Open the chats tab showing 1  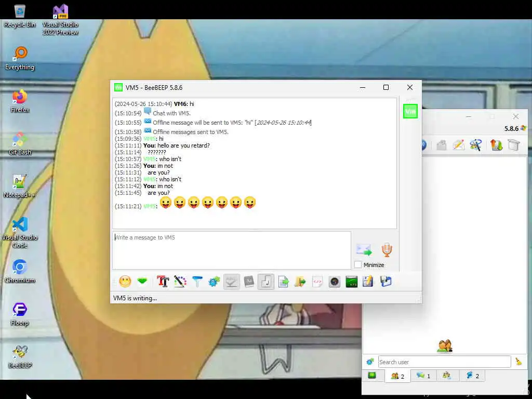(423, 376)
